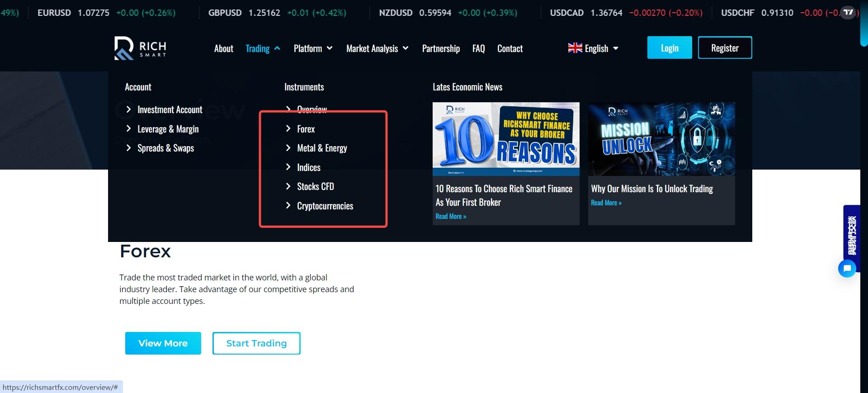
Task: Expand the Market Analysis menu
Action: coord(377,48)
